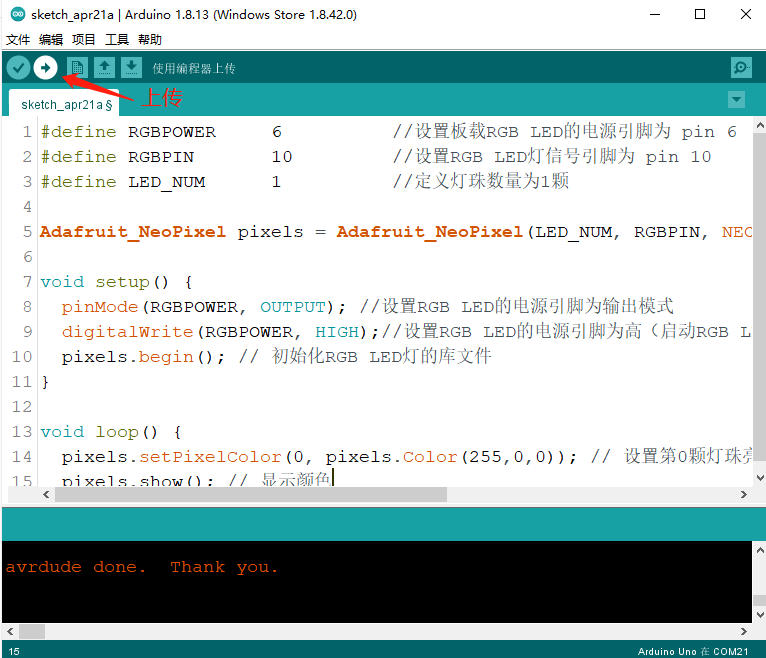
Task: Open a sketch with the up-arrow icon
Action: [104, 67]
